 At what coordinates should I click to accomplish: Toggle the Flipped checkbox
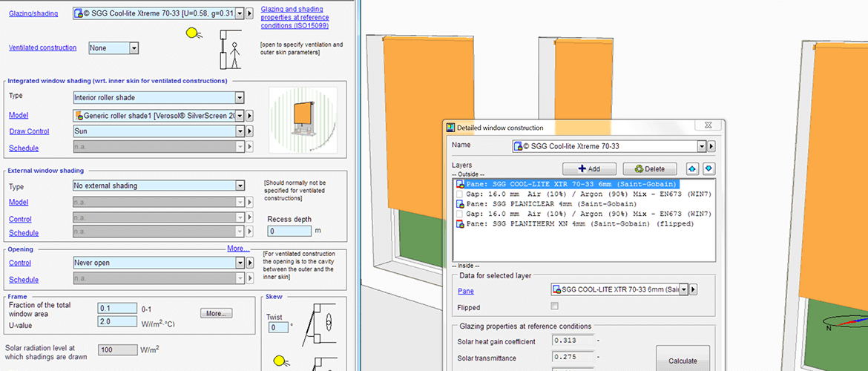coord(555,306)
